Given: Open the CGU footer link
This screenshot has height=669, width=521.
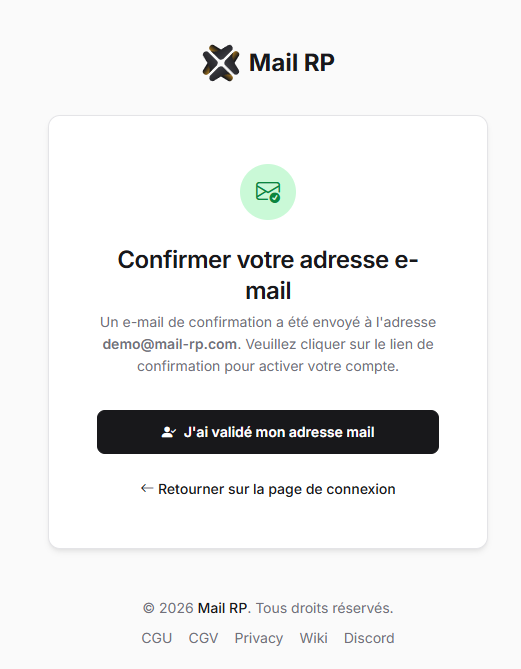Looking at the screenshot, I should [x=157, y=638].
